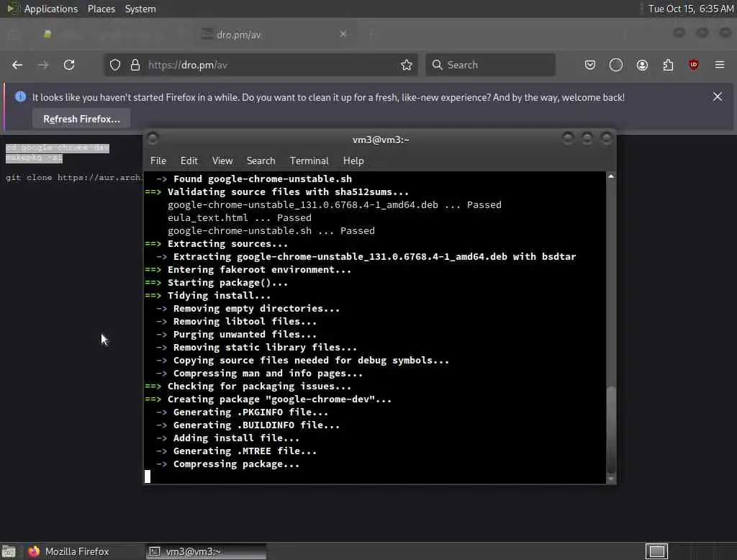
Task: Click terminal window menu button at title left
Action: point(153,137)
